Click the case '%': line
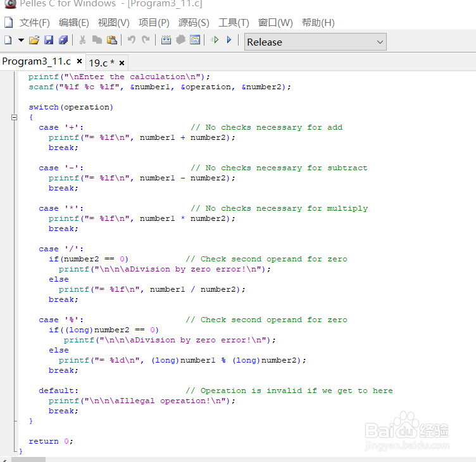The width and height of the screenshot is (476, 462). tap(61, 320)
